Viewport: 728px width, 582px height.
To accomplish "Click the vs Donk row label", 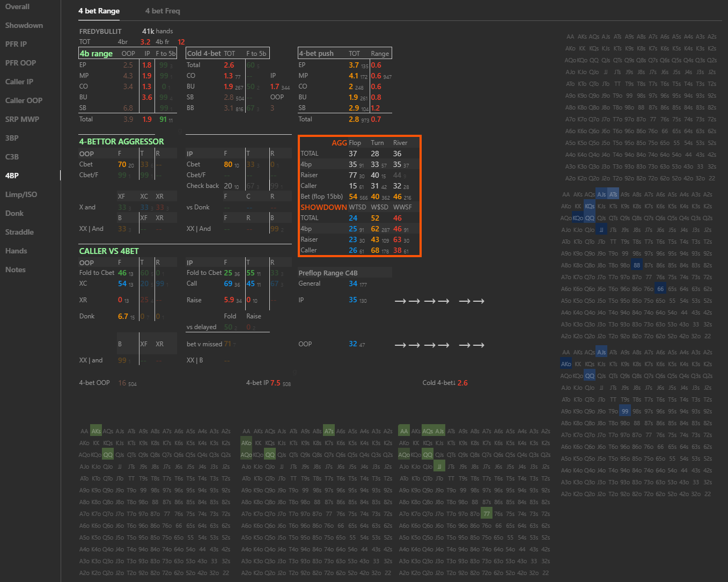I will point(198,207).
